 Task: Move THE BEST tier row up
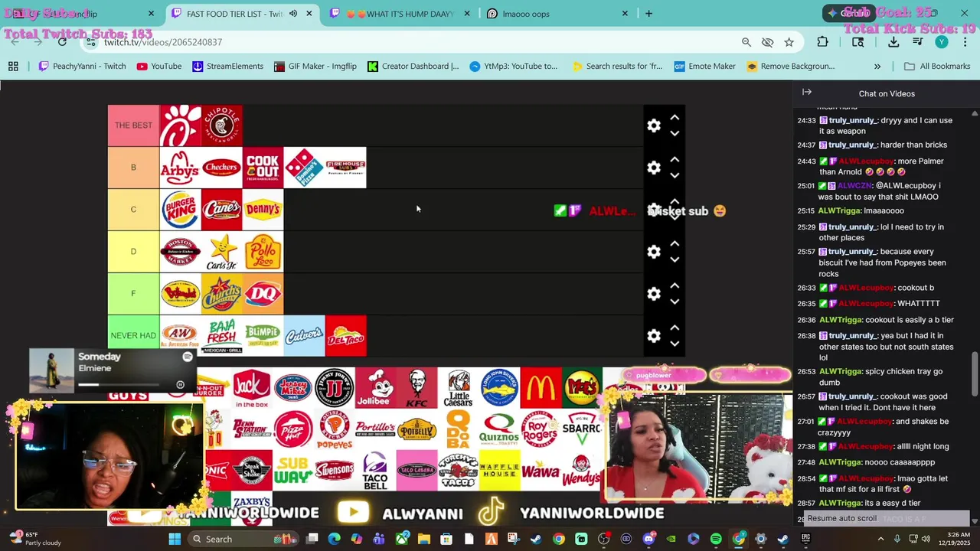pyautogui.click(x=675, y=118)
